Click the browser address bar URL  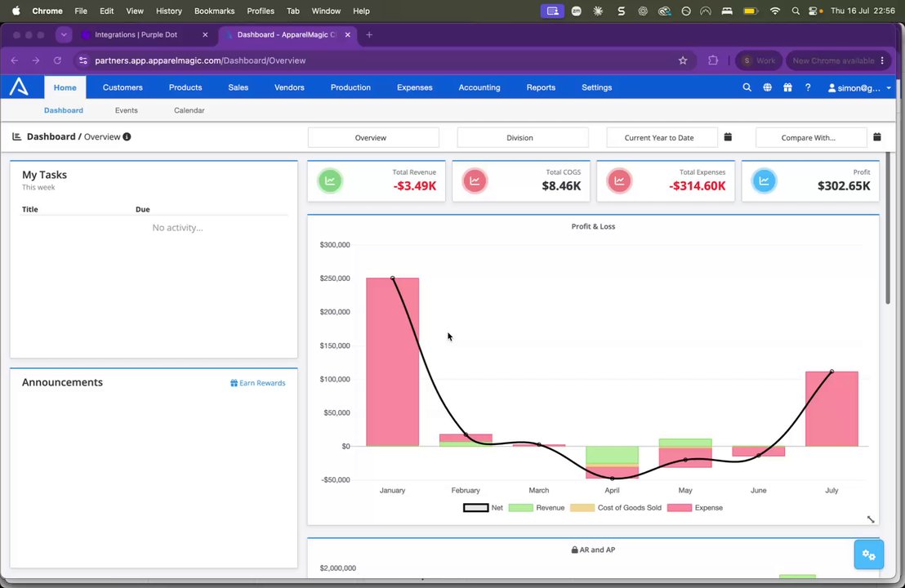point(200,60)
